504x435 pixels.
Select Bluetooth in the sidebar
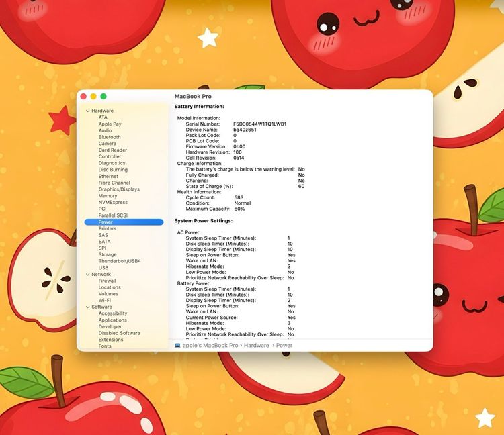point(110,137)
